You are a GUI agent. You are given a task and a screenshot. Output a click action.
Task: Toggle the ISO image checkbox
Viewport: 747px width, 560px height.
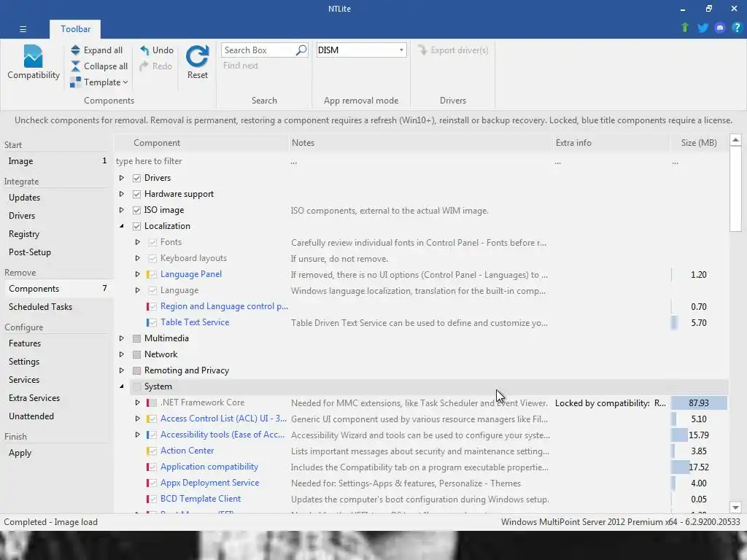pyautogui.click(x=136, y=210)
